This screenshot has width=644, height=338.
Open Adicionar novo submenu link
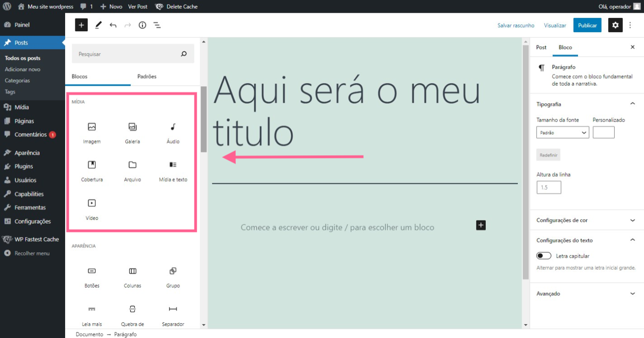point(22,69)
